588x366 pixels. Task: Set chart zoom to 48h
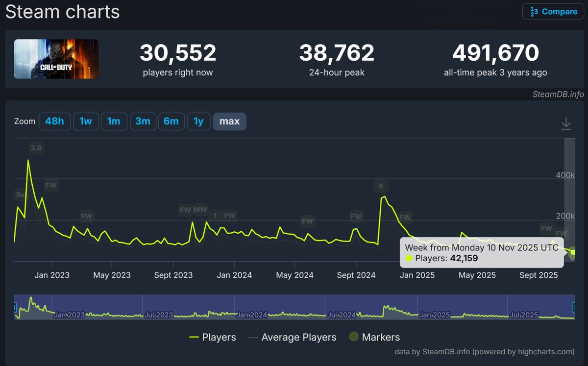[54, 121]
